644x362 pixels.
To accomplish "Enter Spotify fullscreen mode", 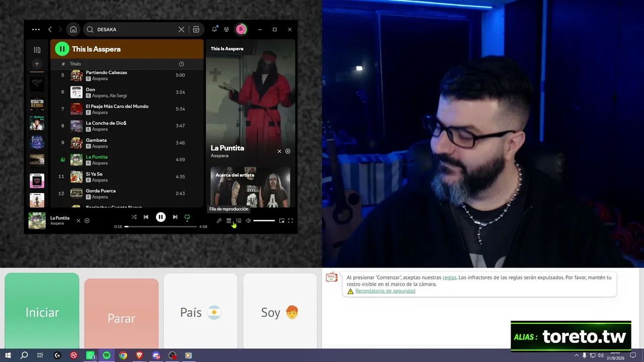I will click(290, 221).
